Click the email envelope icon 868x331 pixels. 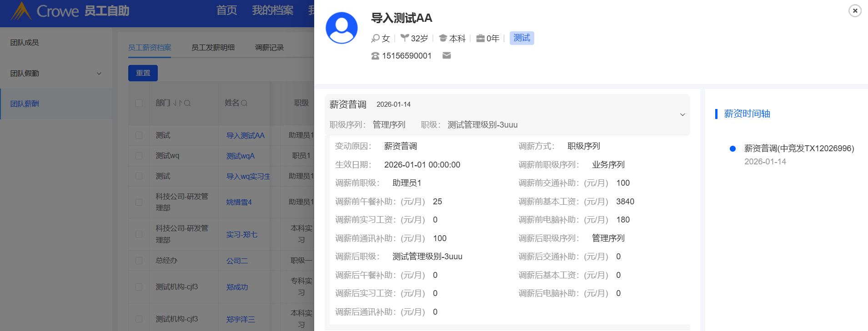[x=447, y=55]
